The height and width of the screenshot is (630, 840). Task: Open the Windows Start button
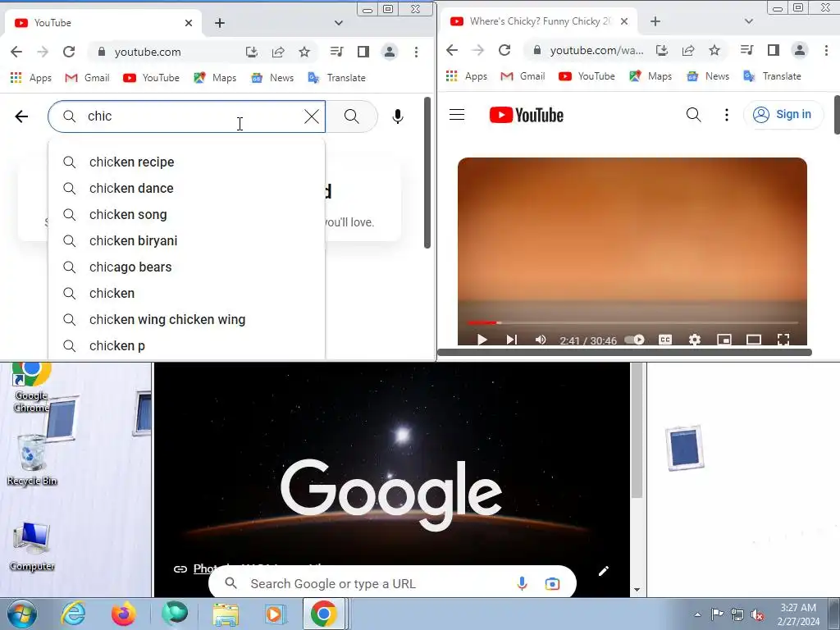click(x=21, y=614)
